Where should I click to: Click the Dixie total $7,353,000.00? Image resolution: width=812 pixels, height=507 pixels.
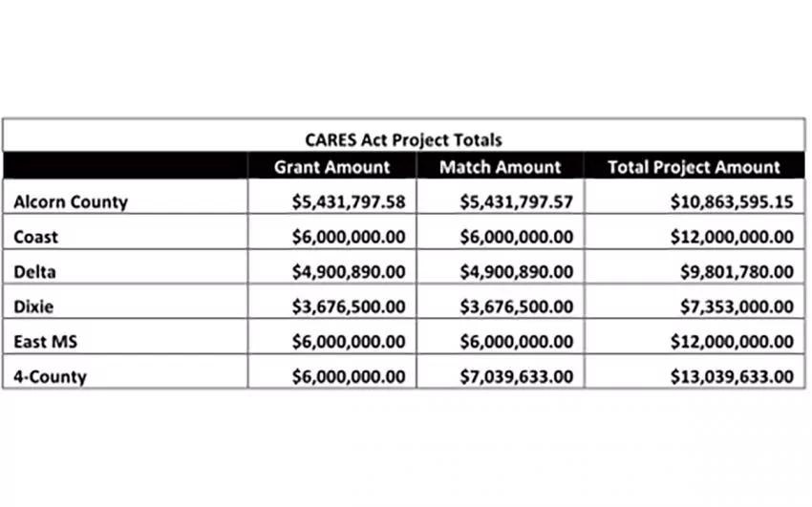(x=737, y=306)
